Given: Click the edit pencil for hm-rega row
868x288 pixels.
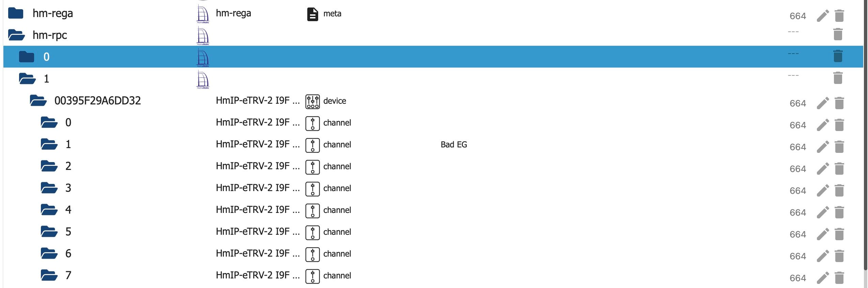Looking at the screenshot, I should [x=823, y=16].
